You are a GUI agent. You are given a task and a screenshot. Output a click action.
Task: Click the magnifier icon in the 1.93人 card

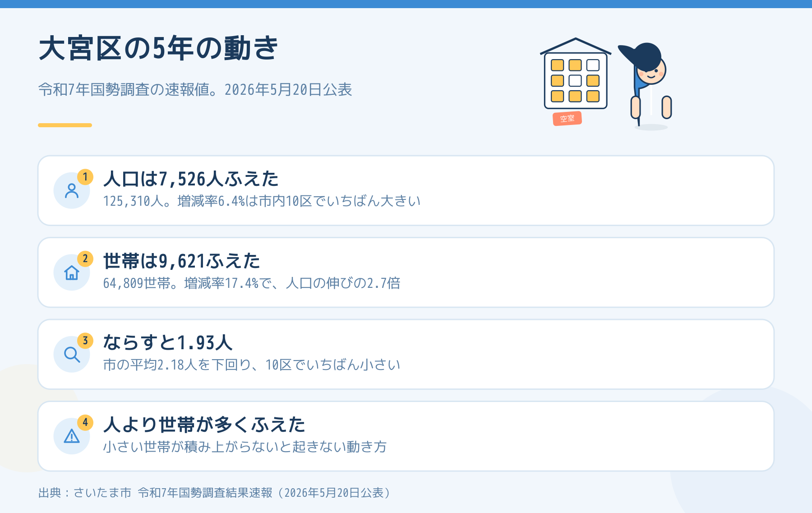tap(72, 354)
